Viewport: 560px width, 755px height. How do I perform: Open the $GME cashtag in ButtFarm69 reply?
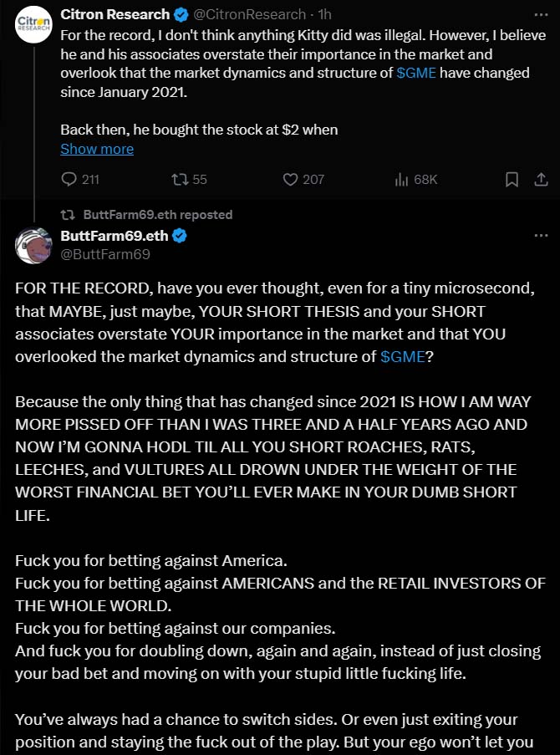point(403,356)
